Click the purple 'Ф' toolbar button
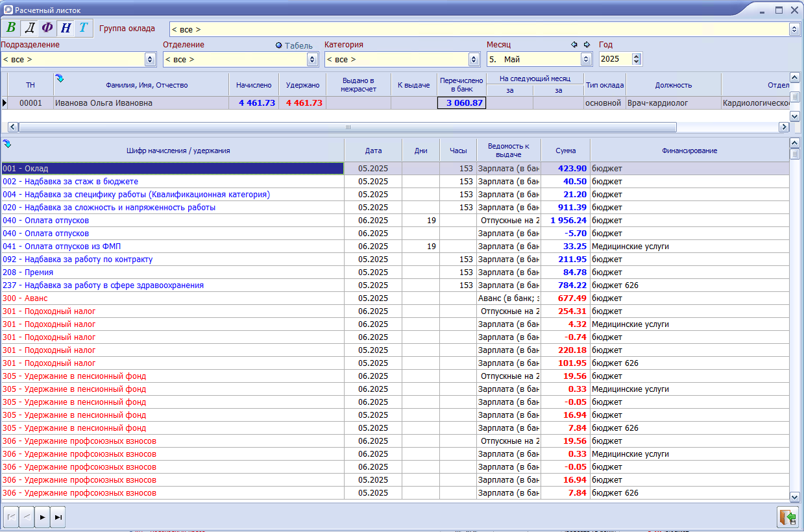 (x=47, y=28)
